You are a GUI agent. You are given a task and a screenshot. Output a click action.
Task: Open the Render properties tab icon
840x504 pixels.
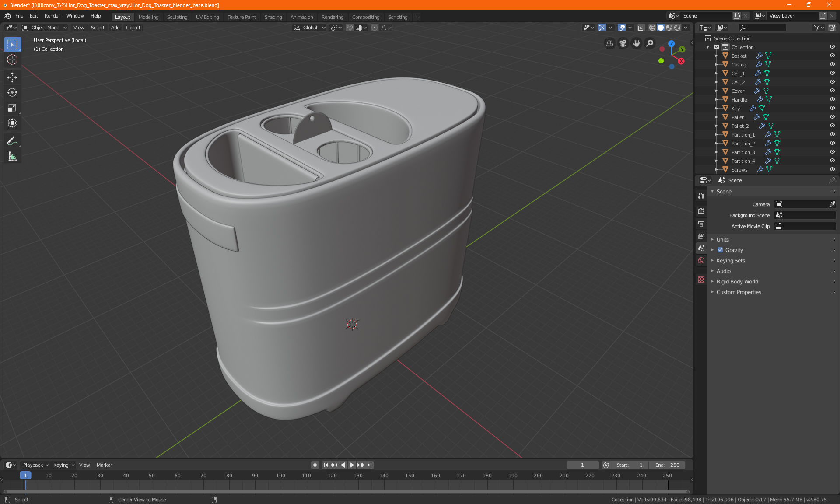(x=701, y=211)
